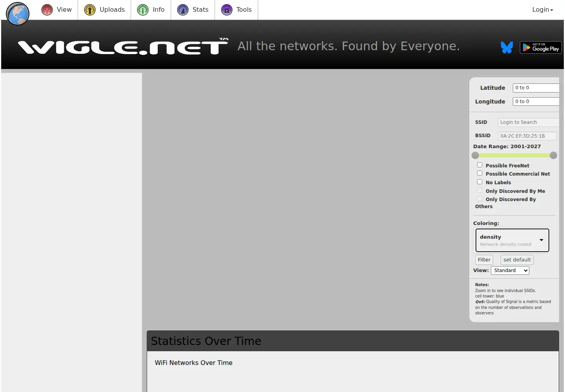Click 'Zoom in to see individual SSIDs.' note

click(505, 291)
